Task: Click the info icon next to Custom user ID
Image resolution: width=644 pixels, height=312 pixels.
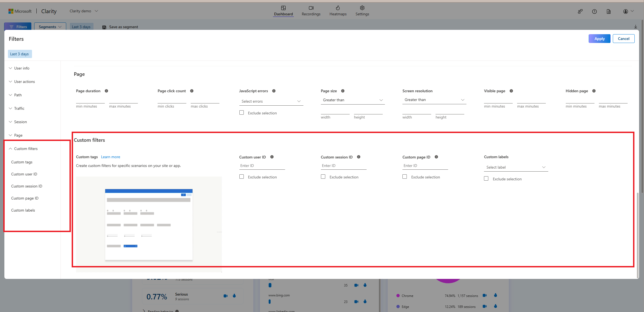Action: (272, 157)
